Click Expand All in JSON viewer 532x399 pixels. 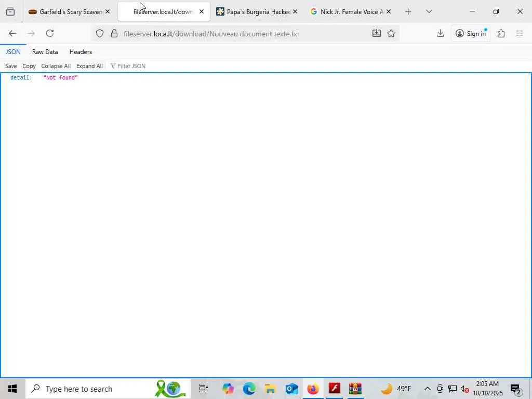[x=89, y=66]
